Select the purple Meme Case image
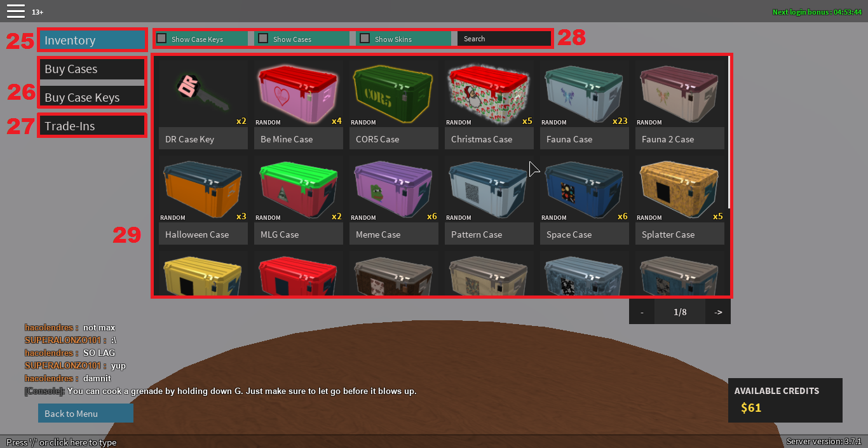Viewport: 868px width, 448px height. coord(394,189)
